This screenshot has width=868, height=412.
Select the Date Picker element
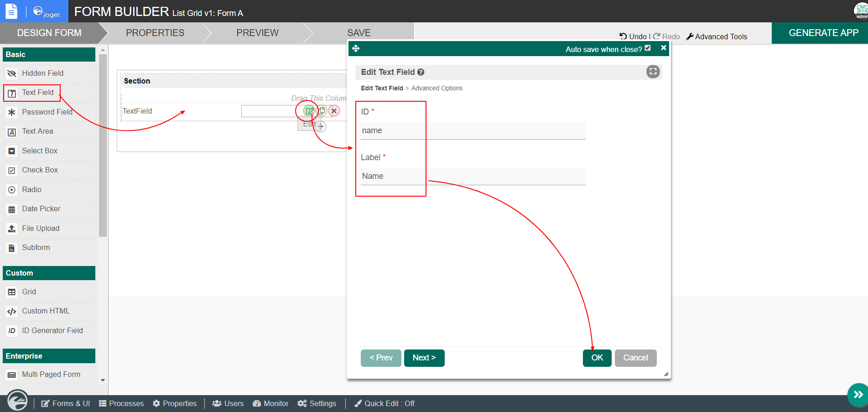[x=41, y=209]
